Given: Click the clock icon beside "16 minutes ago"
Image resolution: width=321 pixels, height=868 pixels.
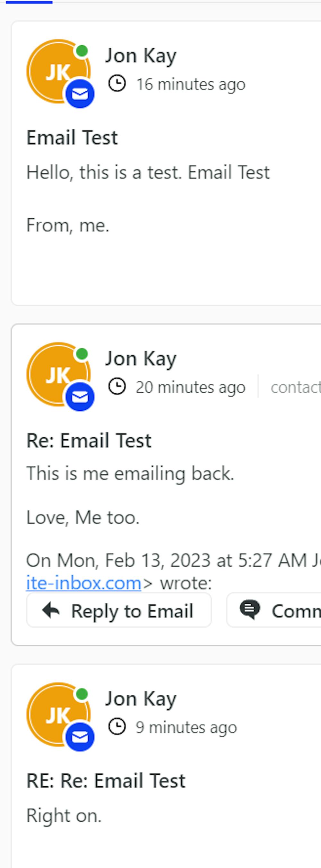Looking at the screenshot, I should point(117,84).
